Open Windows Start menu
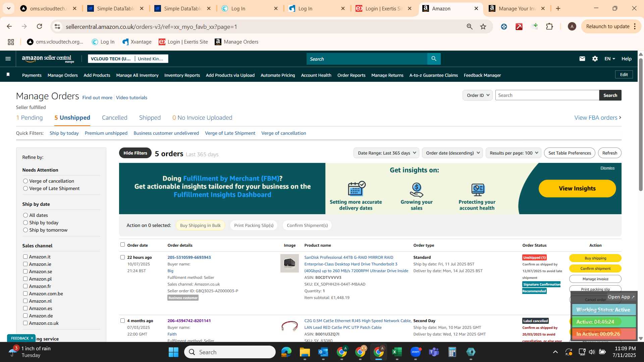This screenshot has height=362, width=644. [173, 352]
